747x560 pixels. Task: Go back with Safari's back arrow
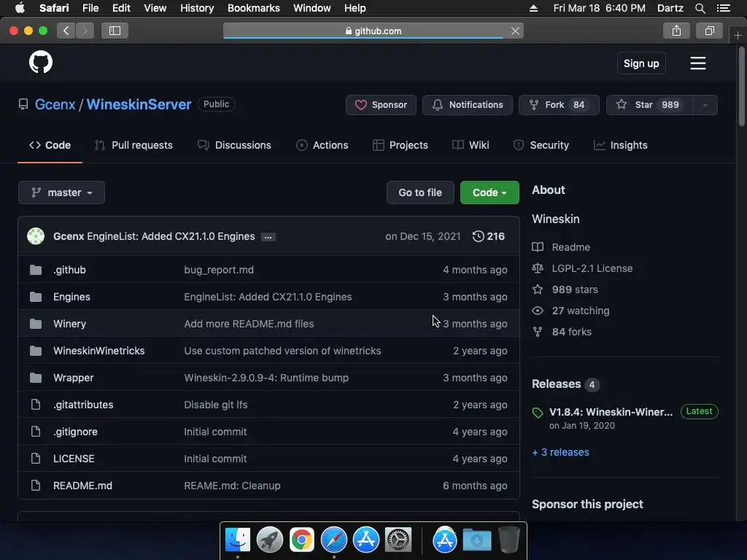click(66, 31)
